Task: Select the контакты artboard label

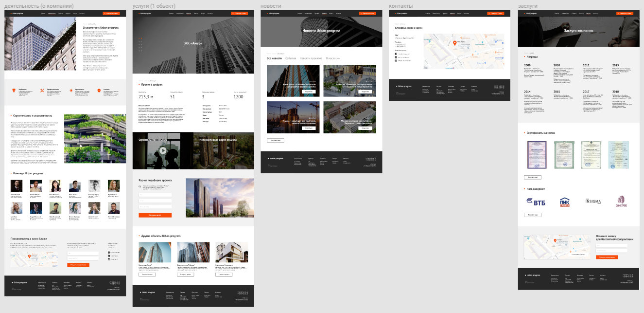Action: (401, 5)
